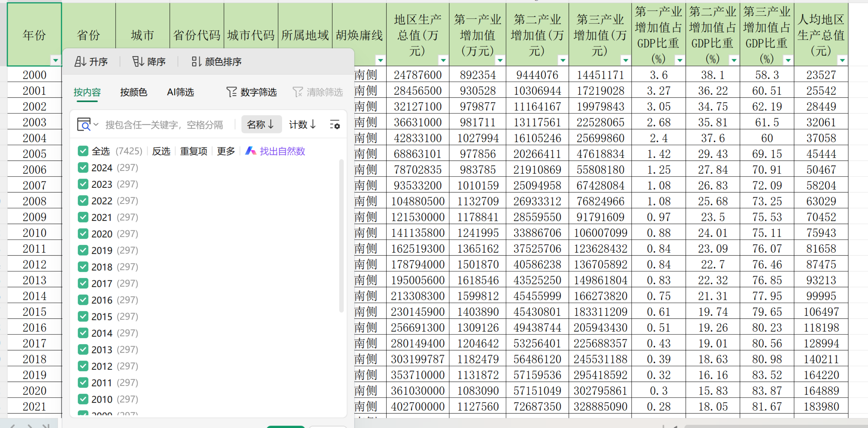Expand the 人均地区生产总值 column filter dropdown
Viewport: 868px width, 428px height.
point(842,60)
